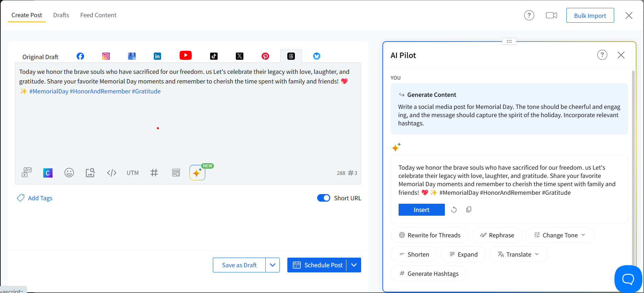Click the top bar help icon
Image resolution: width=644 pixels, height=293 pixels.
pyautogui.click(x=529, y=15)
